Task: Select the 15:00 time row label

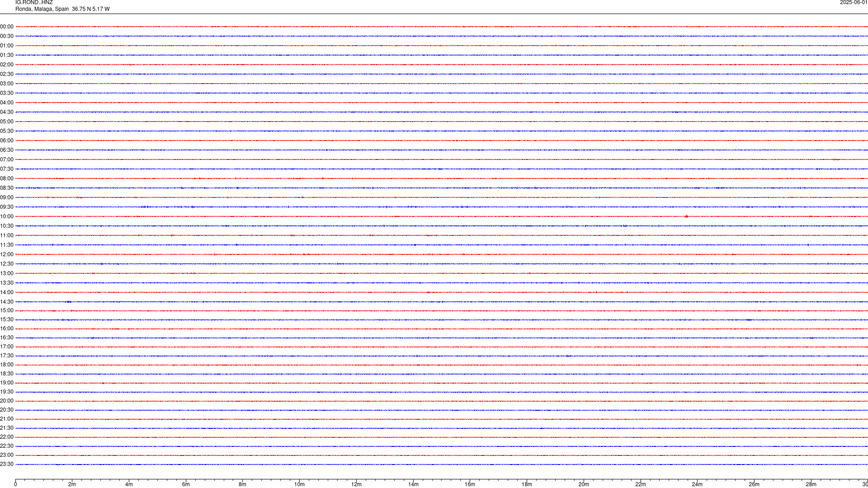Action: pyautogui.click(x=7, y=310)
